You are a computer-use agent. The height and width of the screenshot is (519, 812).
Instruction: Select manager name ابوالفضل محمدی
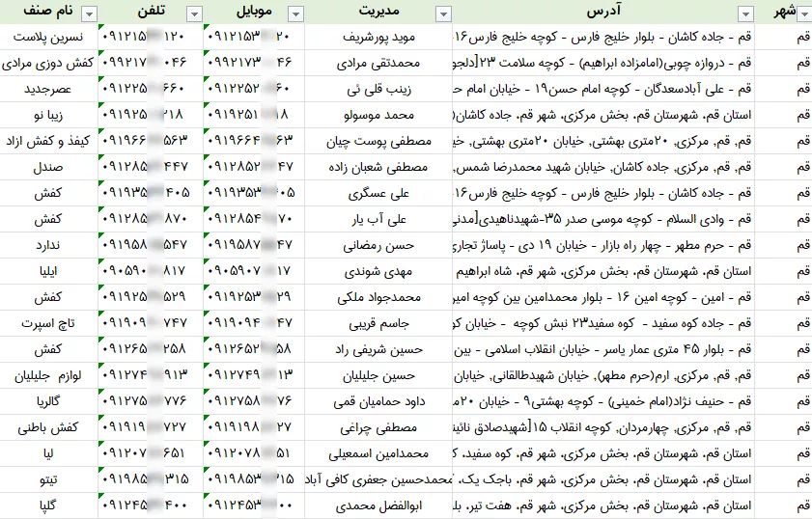coord(378,505)
